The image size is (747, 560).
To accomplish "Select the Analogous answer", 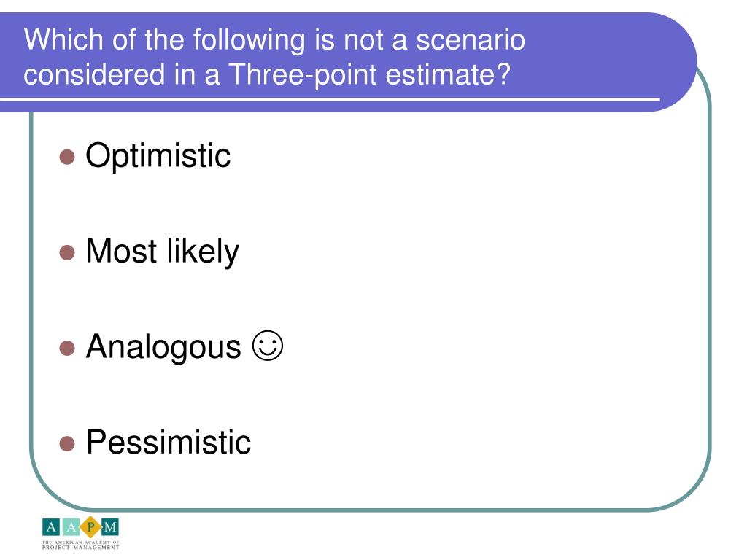I will (163, 346).
